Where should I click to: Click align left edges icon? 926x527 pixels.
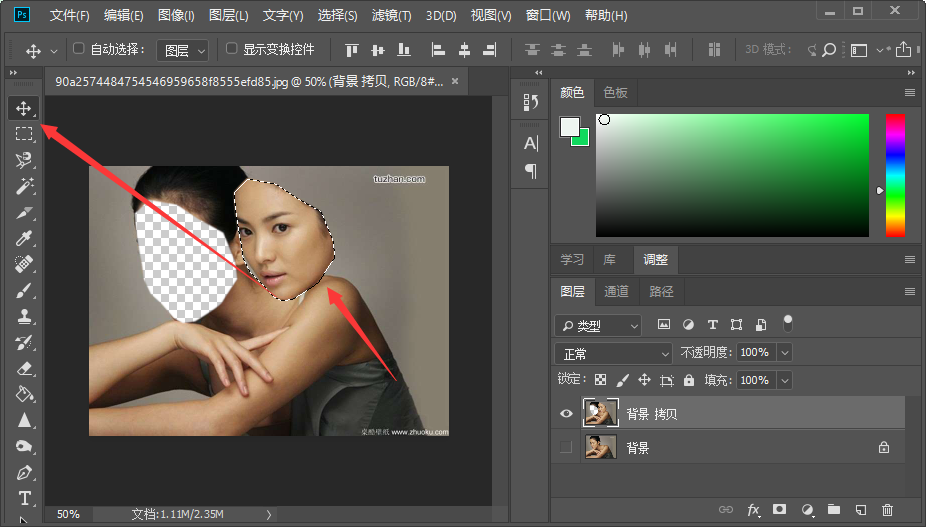click(438, 50)
